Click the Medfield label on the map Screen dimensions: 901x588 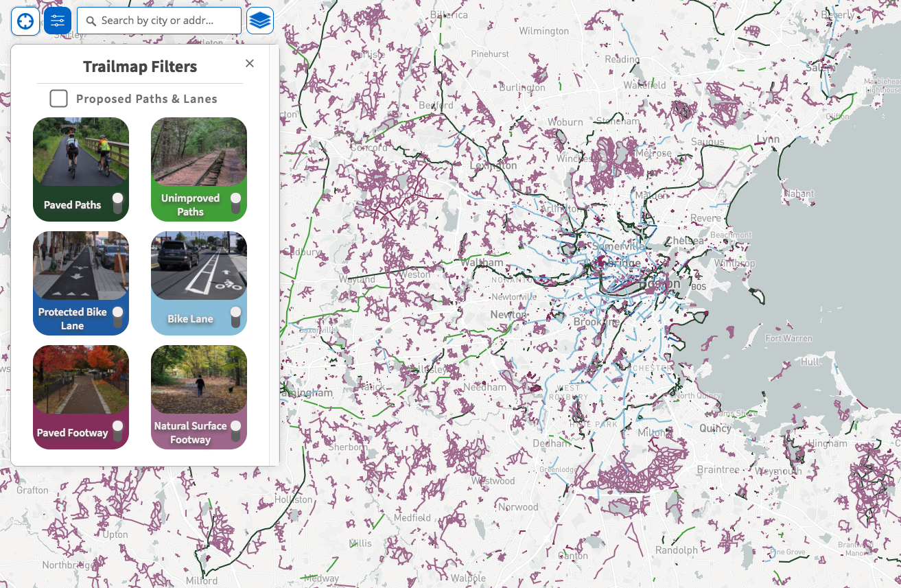412,517
